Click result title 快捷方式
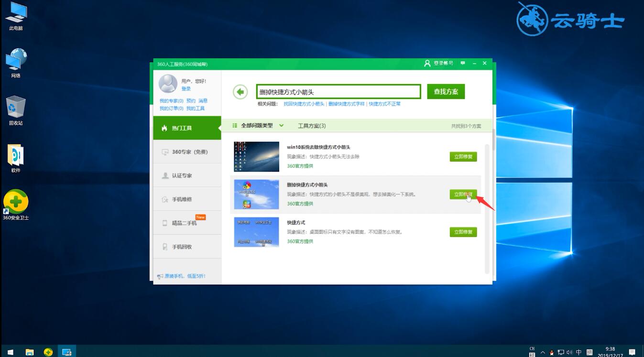 click(296, 223)
